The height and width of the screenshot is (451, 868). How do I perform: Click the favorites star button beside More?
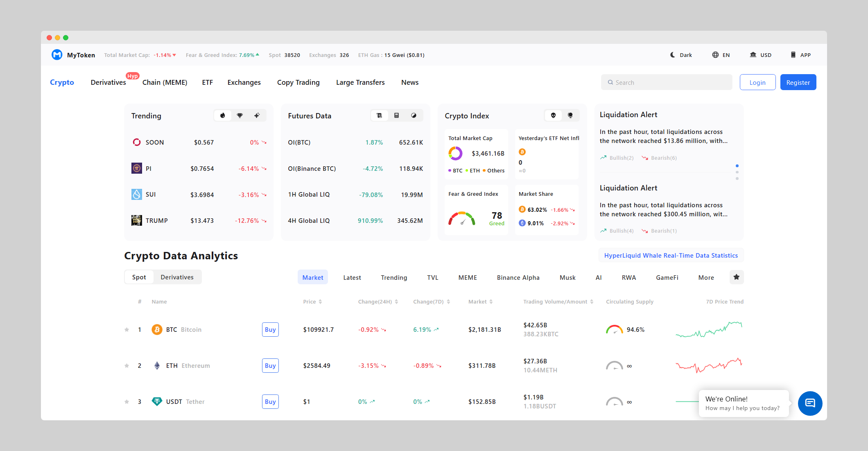(x=736, y=277)
